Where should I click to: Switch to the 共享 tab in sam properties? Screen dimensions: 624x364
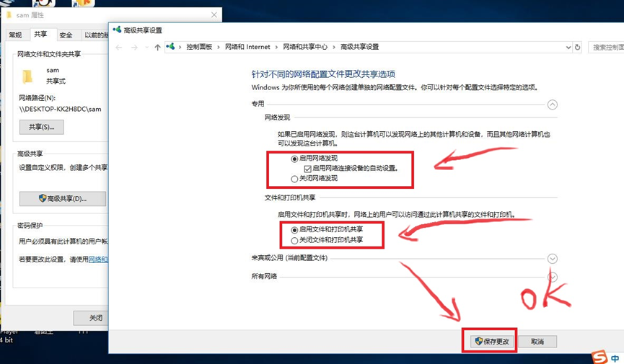click(x=40, y=34)
